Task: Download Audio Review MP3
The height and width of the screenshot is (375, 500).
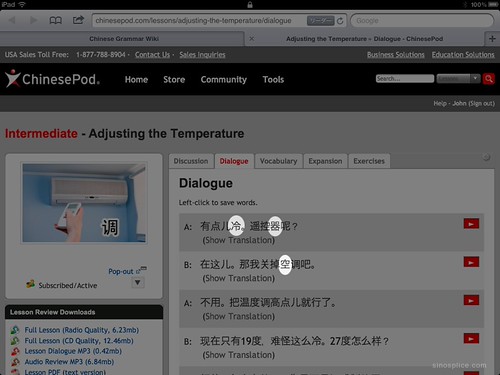Action: click(69, 362)
